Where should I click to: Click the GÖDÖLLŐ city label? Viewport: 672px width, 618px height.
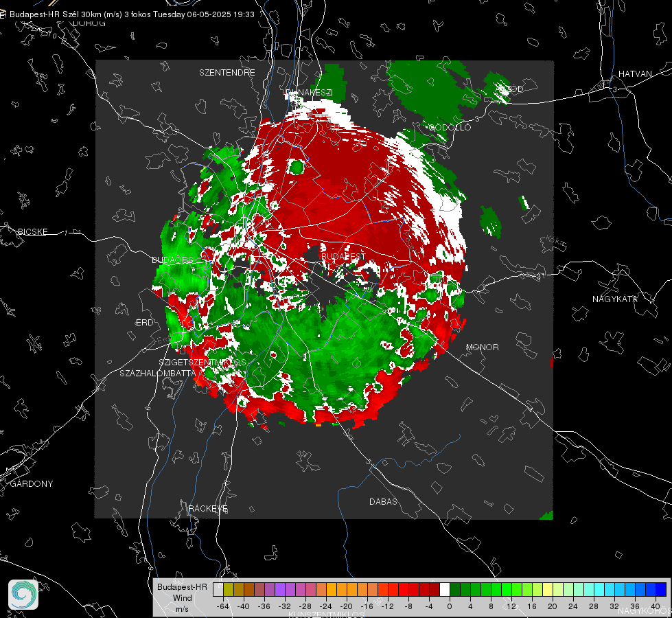pyautogui.click(x=450, y=127)
